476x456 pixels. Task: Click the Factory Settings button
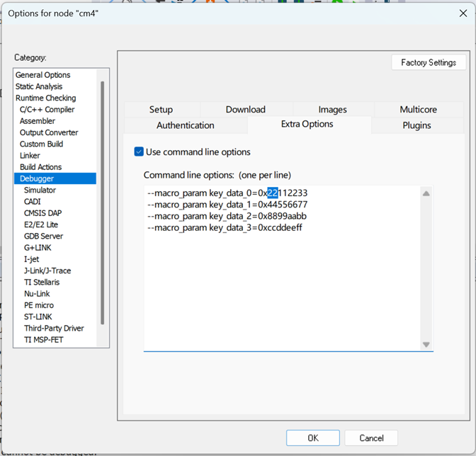pos(429,62)
